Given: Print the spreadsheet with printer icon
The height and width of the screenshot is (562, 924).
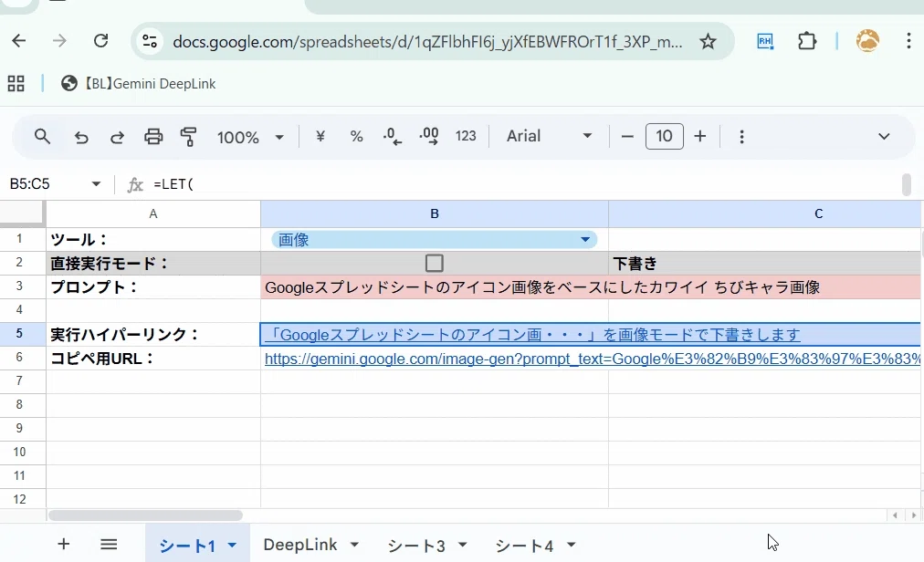Looking at the screenshot, I should [153, 137].
